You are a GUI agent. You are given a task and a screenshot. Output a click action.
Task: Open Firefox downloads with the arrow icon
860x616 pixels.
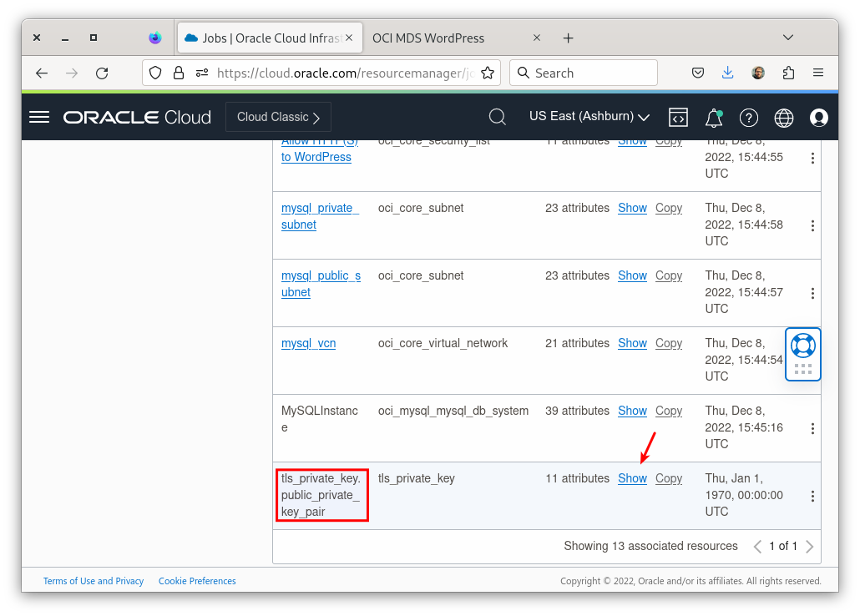[727, 73]
